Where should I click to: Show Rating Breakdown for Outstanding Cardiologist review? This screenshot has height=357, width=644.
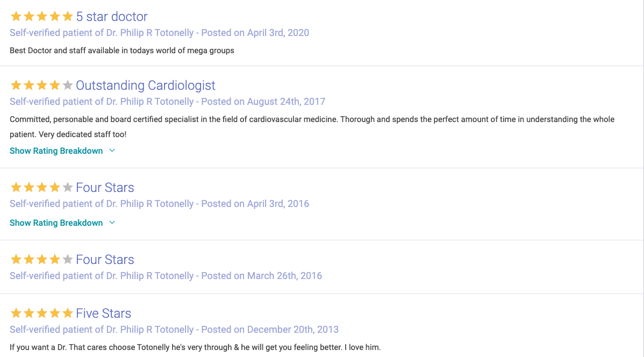tap(56, 151)
